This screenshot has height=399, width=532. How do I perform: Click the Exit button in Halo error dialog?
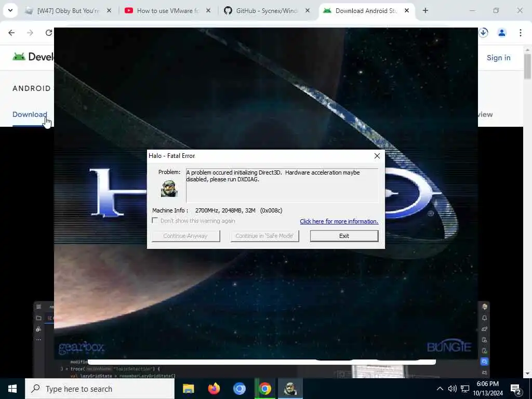point(344,236)
